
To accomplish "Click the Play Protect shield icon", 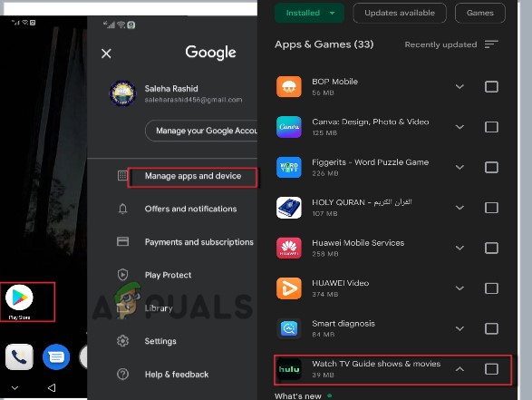I will [122, 274].
